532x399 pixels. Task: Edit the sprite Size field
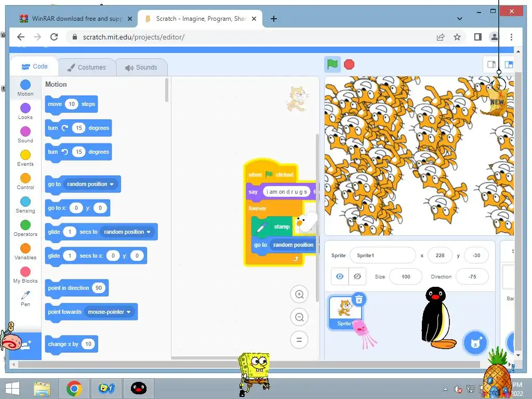[406, 276]
